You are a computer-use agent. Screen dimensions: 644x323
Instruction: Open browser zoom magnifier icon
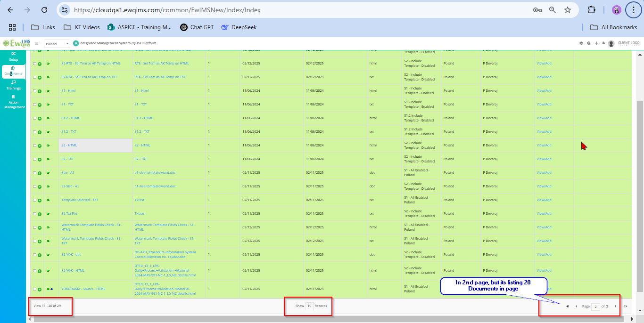click(553, 10)
